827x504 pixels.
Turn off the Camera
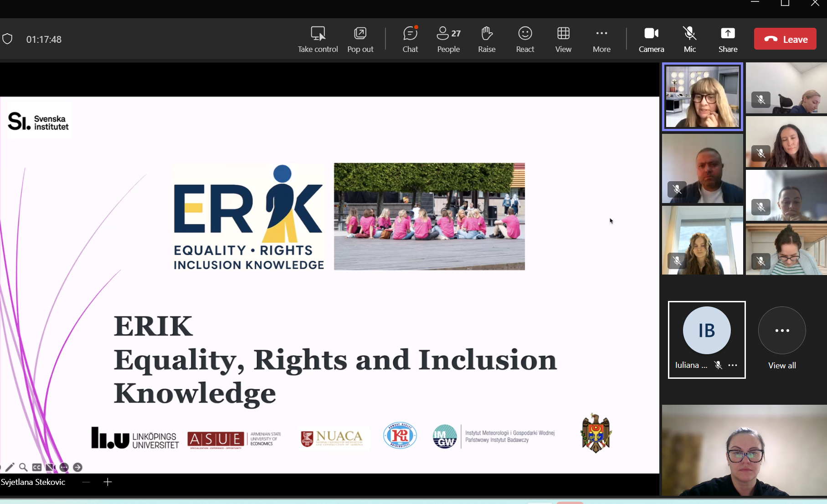click(651, 39)
